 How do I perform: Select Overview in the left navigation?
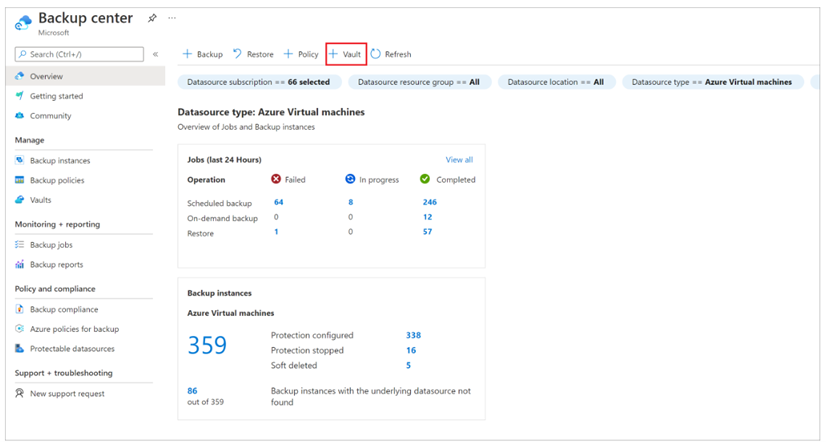click(x=46, y=76)
